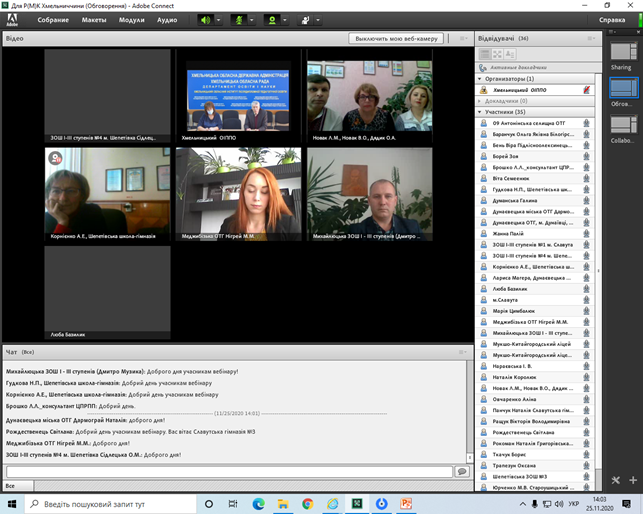643x514 pixels.
Task: Select Хмельницький ОІППО video feed
Action: [x=238, y=96]
